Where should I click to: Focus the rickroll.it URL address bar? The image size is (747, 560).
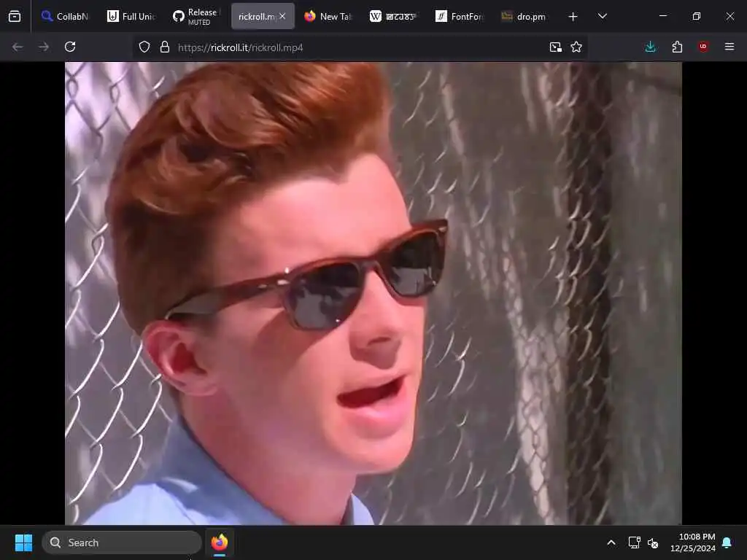(360, 47)
